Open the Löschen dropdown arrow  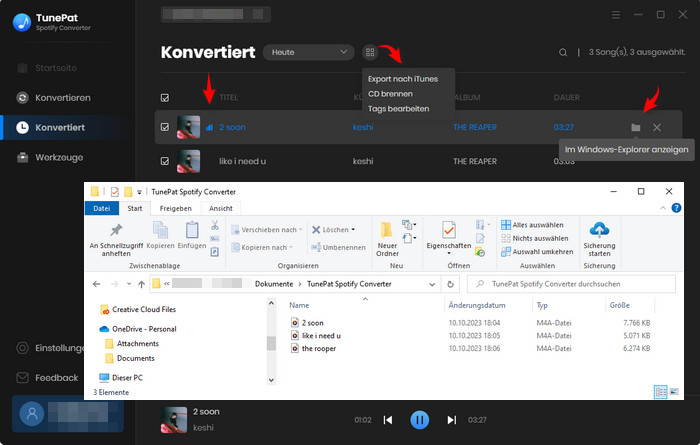click(353, 229)
